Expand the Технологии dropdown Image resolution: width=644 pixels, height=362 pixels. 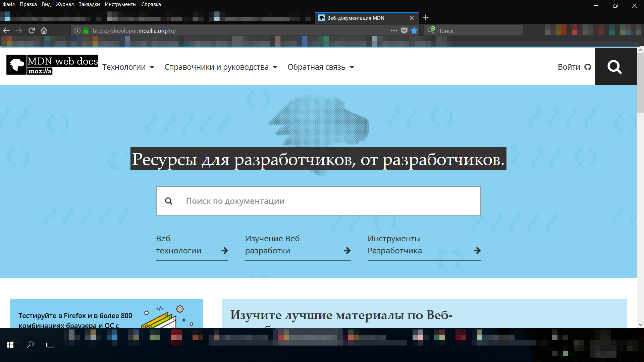(128, 67)
